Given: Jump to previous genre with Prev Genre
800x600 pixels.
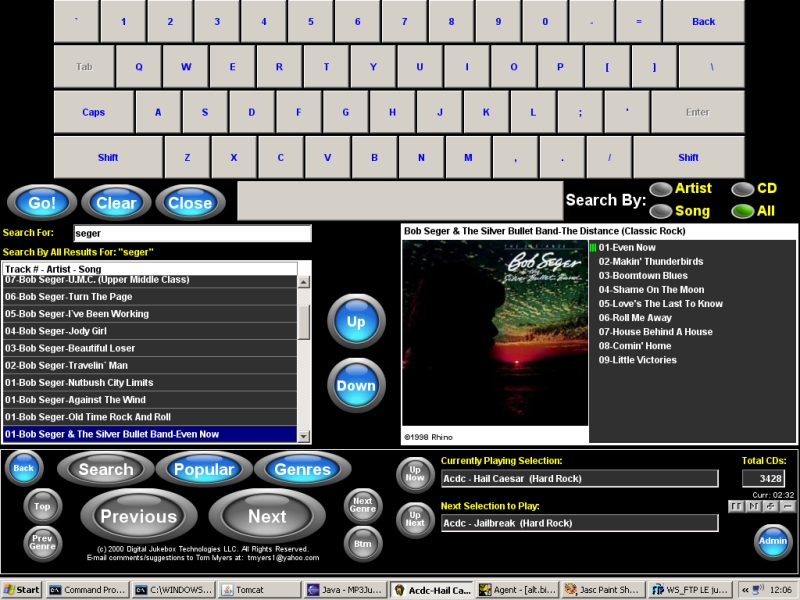Looking at the screenshot, I should point(42,544).
